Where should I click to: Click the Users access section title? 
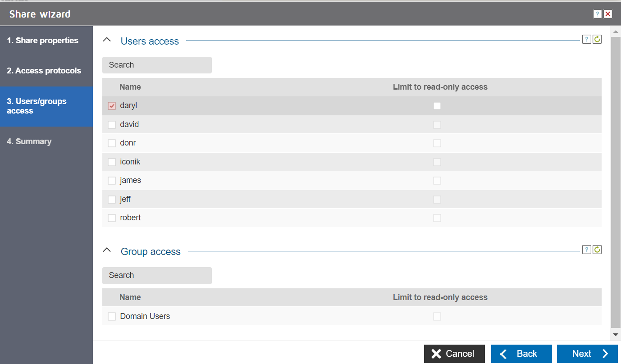click(x=150, y=41)
